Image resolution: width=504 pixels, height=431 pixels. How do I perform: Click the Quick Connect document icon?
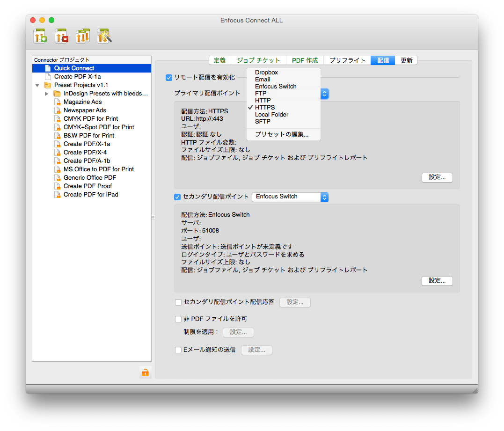[48, 68]
